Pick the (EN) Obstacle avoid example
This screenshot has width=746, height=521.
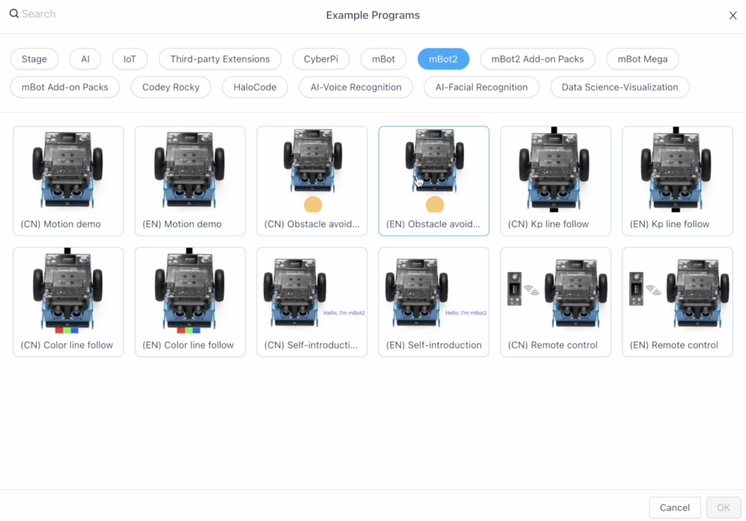click(x=434, y=181)
